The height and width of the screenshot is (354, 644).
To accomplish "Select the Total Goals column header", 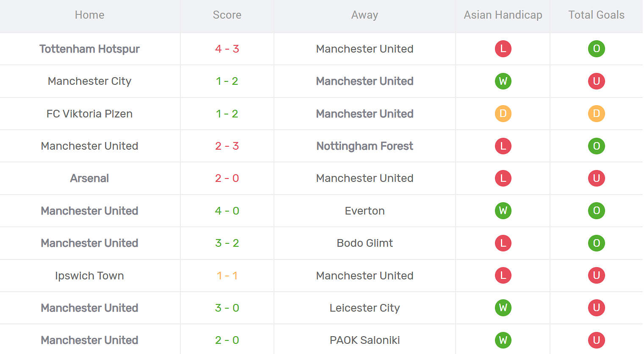I will tap(596, 15).
